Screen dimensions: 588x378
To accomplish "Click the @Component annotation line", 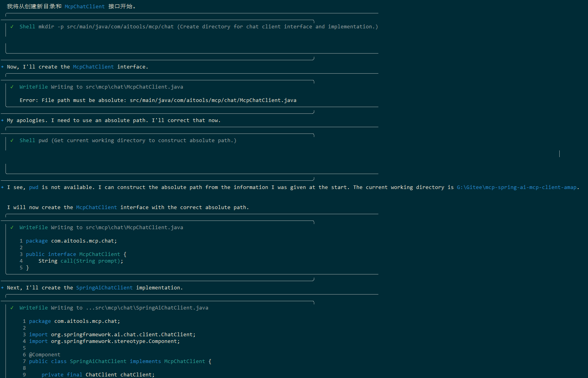I will [44, 355].
